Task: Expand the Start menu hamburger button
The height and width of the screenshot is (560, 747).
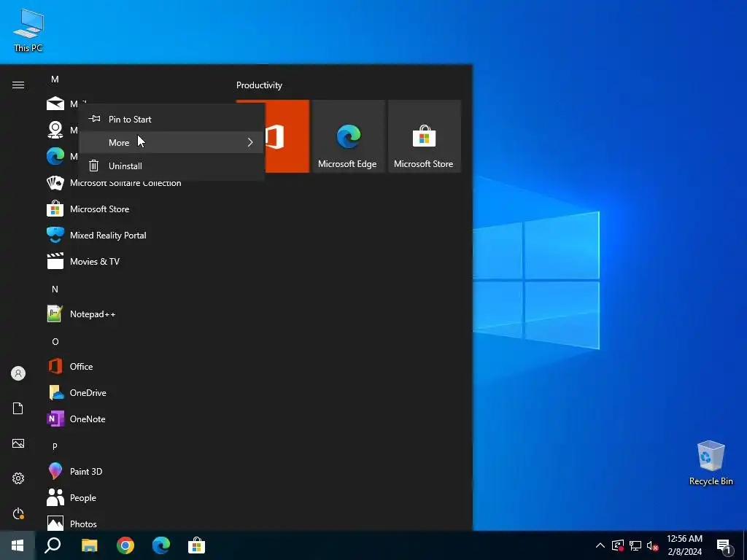Action: [x=18, y=85]
